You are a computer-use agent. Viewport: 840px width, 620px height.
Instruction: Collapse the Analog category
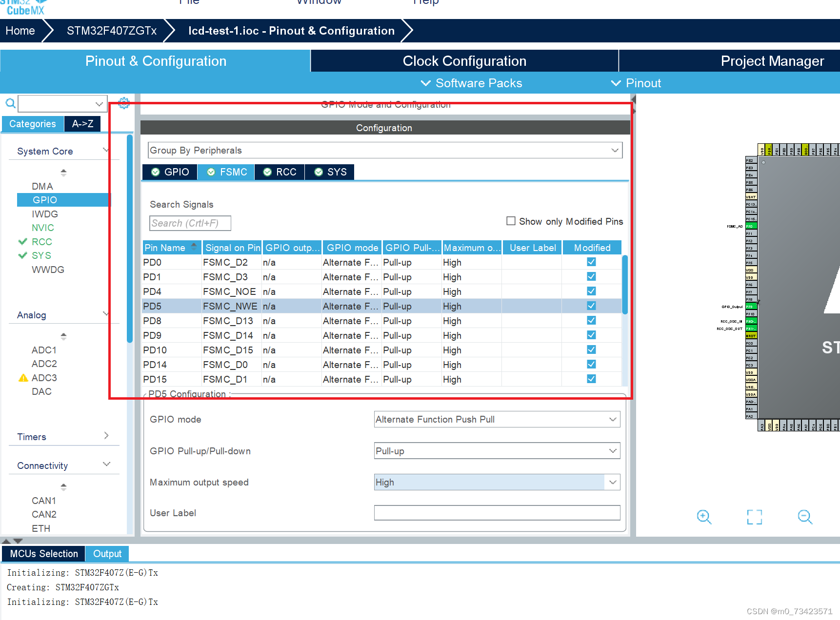tap(106, 314)
